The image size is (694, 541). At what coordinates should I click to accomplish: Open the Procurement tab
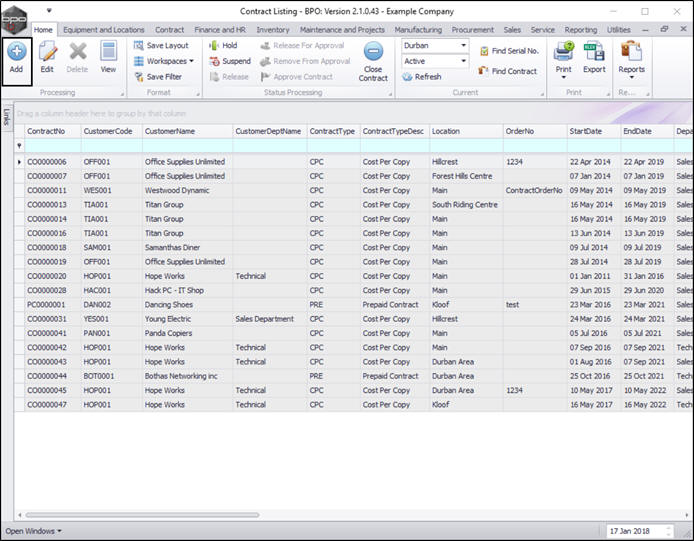click(x=472, y=30)
